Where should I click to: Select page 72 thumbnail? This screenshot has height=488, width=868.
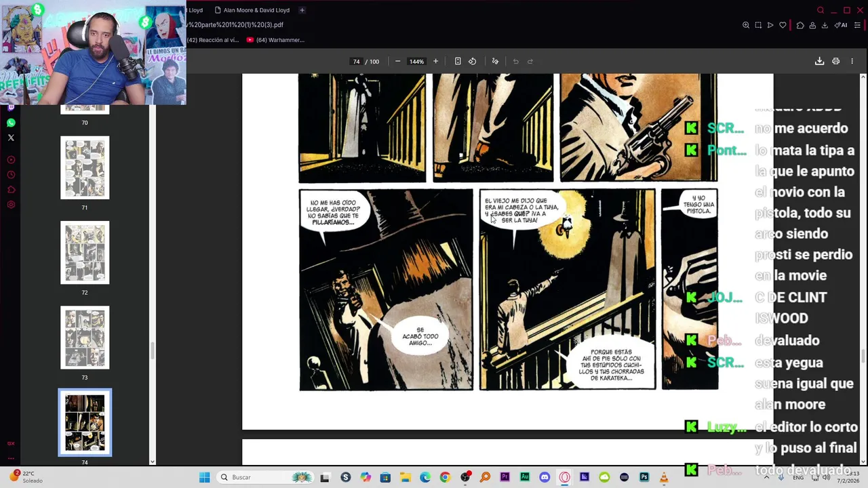coord(85,253)
